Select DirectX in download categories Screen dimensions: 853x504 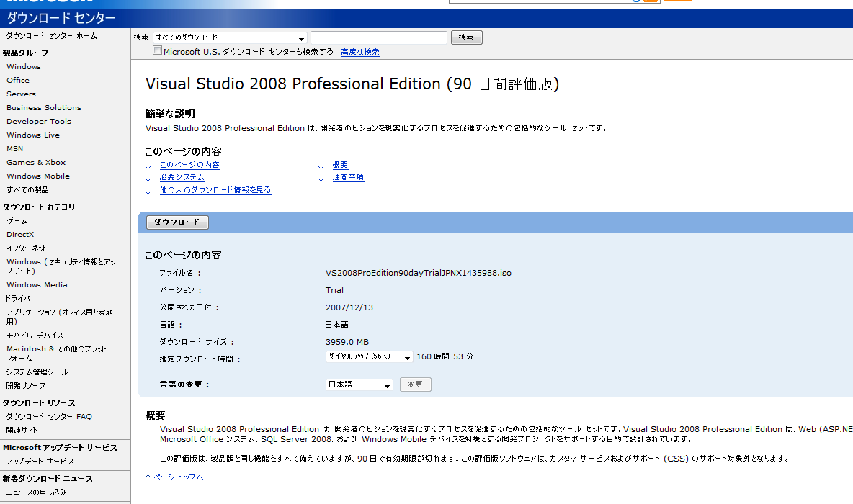click(20, 235)
